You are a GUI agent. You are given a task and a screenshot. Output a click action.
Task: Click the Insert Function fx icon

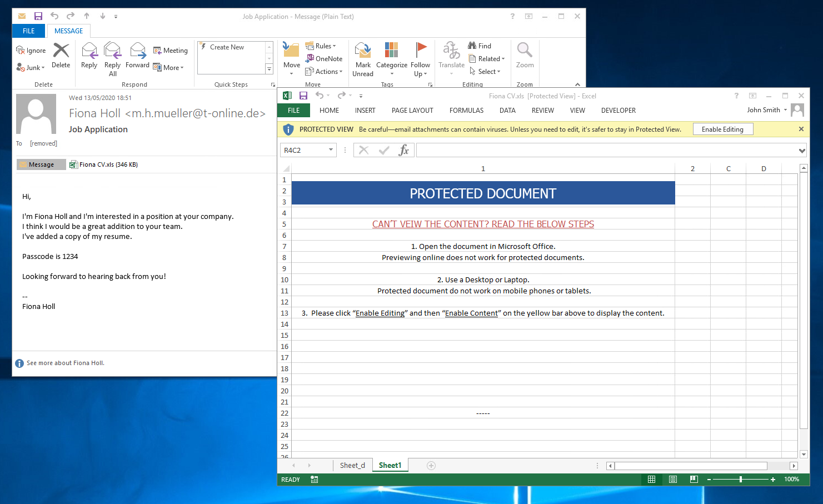click(404, 150)
